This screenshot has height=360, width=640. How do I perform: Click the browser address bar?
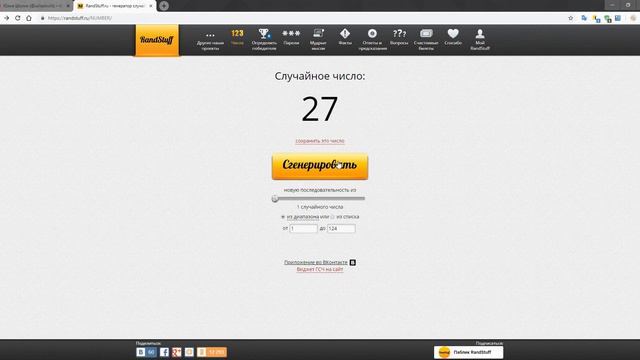point(302,18)
